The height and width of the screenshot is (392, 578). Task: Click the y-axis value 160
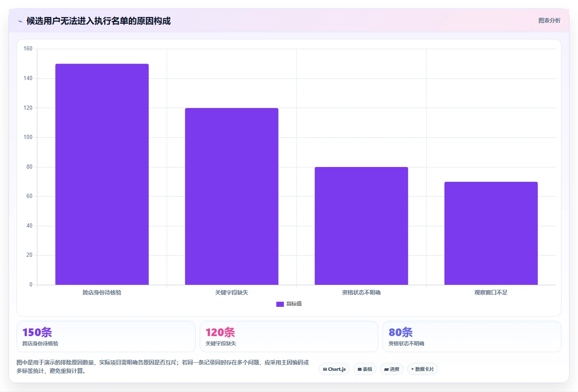point(28,49)
